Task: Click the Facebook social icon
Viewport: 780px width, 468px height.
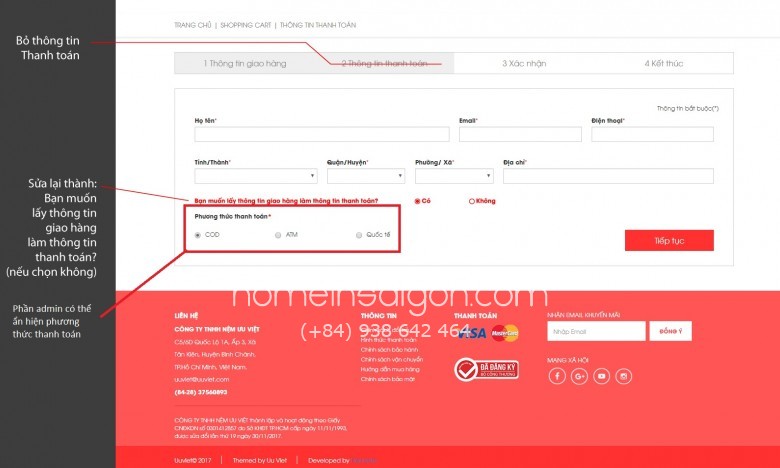Action: [557, 376]
